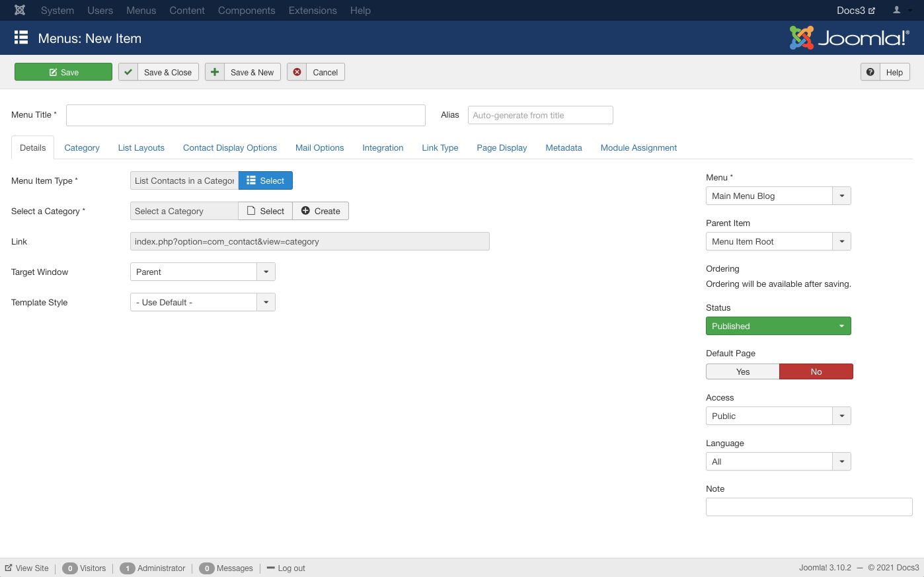Expand the Target Window dropdown
The width and height of the screenshot is (924, 577).
pyautogui.click(x=266, y=272)
